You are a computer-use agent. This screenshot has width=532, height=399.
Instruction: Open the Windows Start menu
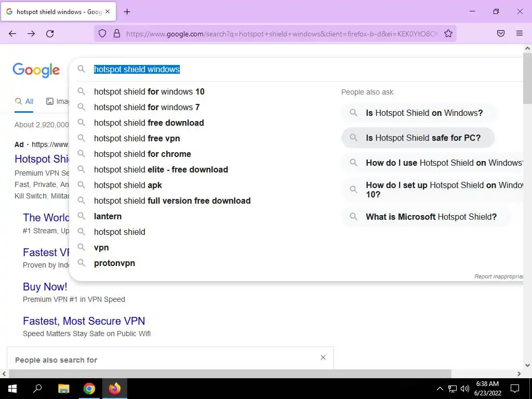(12, 389)
